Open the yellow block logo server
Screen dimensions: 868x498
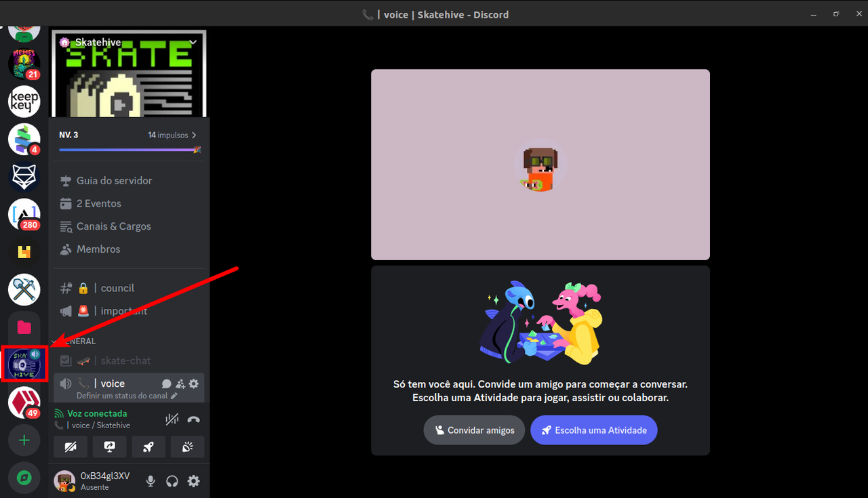24,252
